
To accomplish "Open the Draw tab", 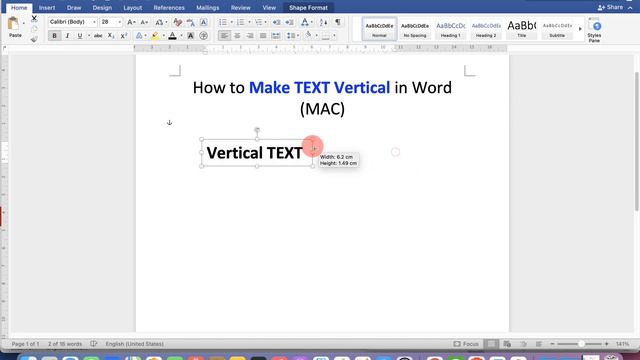I will pyautogui.click(x=74, y=8).
